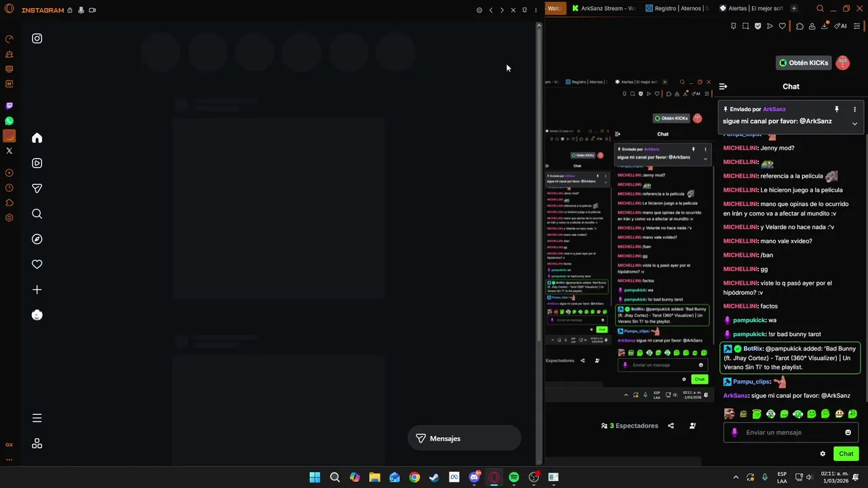Open WhatsApp in the Opera GX sidebar
Viewport: 868px width, 488px height.
click(9, 121)
